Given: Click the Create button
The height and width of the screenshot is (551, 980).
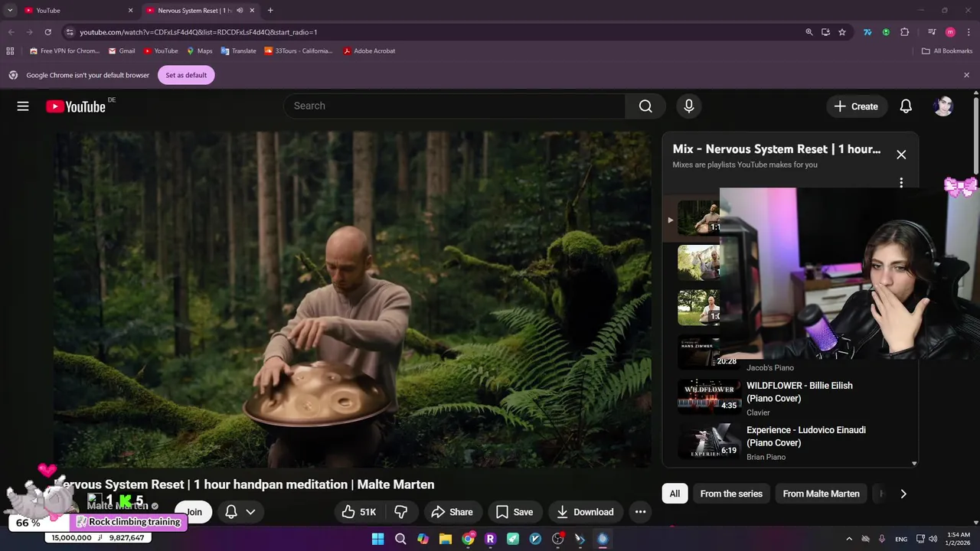Looking at the screenshot, I should 856,106.
